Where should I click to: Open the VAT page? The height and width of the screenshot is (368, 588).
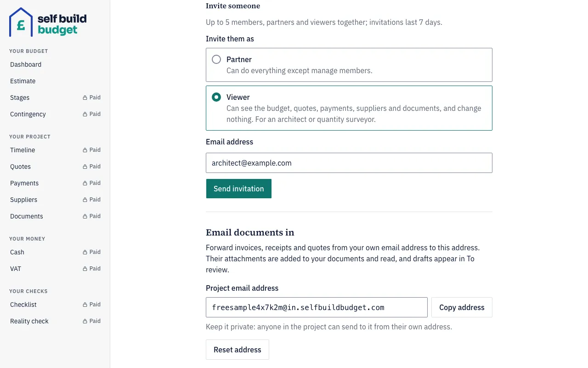55,269
